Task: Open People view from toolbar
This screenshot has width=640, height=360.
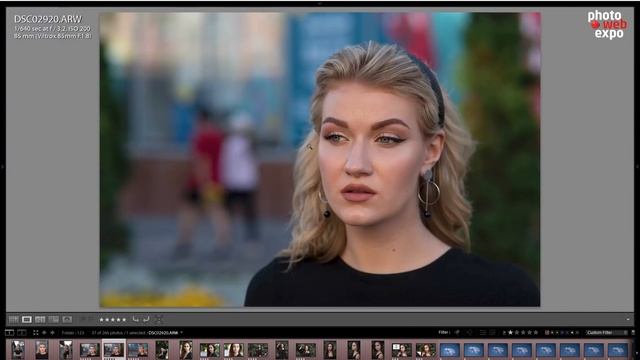Action: pos(67,319)
